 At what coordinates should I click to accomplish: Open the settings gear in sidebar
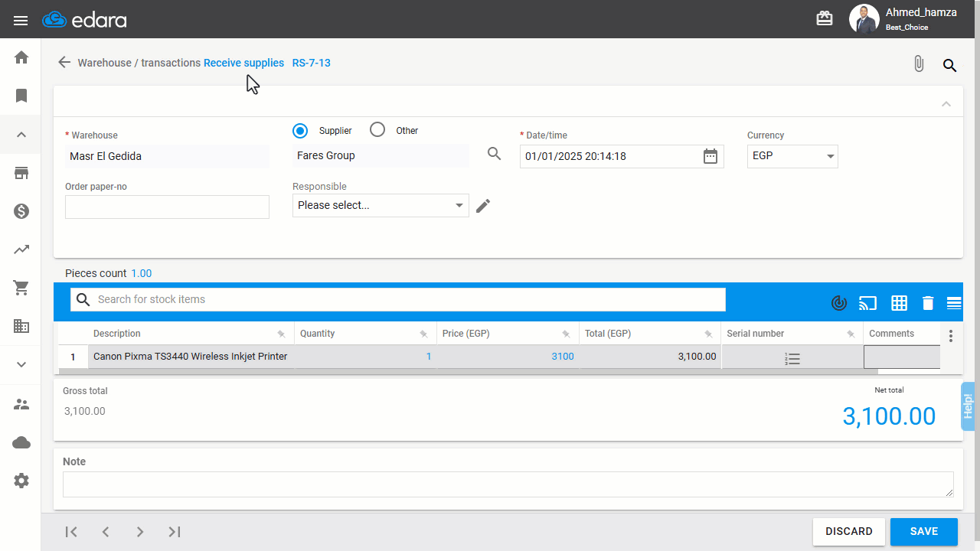[x=21, y=481]
